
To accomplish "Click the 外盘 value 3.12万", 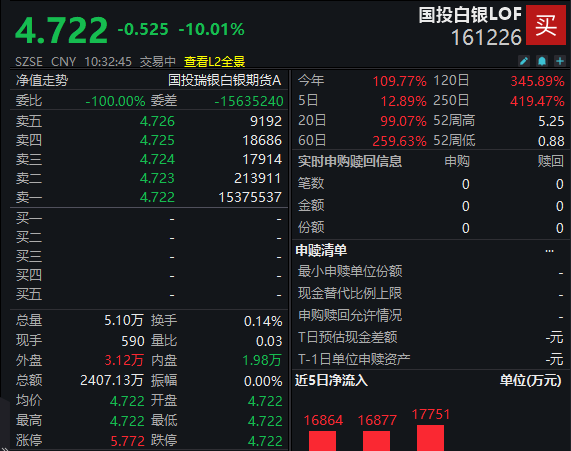I will pyautogui.click(x=124, y=360).
